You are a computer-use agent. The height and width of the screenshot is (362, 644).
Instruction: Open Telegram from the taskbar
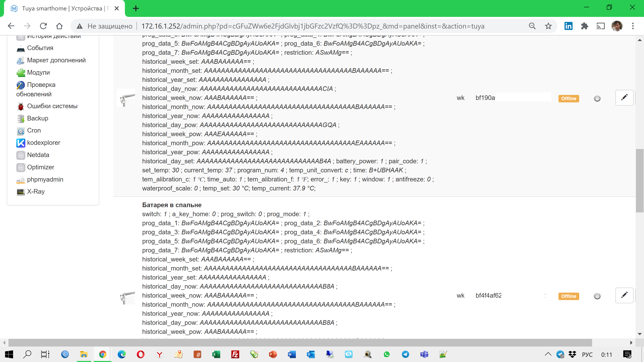coord(406,354)
